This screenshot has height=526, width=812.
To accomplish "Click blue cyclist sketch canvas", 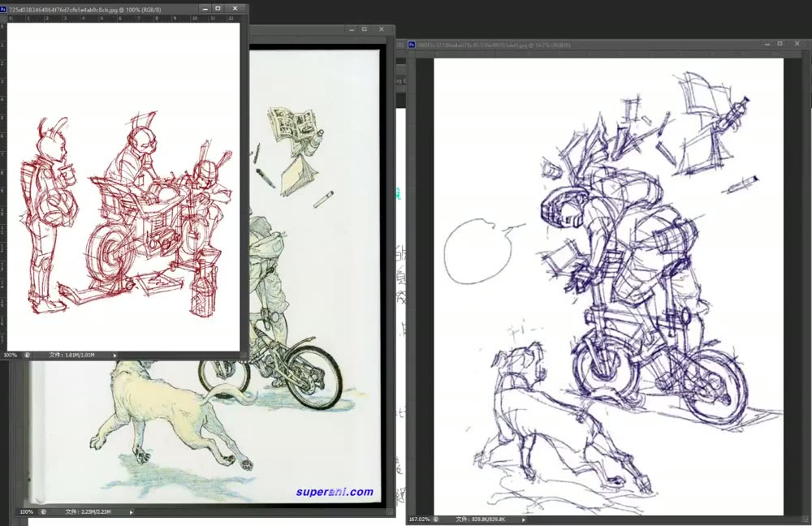I will (608, 287).
